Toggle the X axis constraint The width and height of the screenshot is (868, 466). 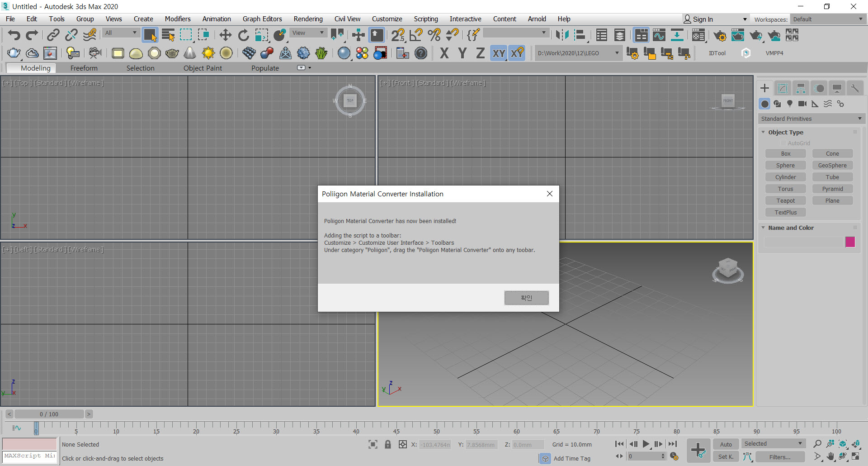444,53
